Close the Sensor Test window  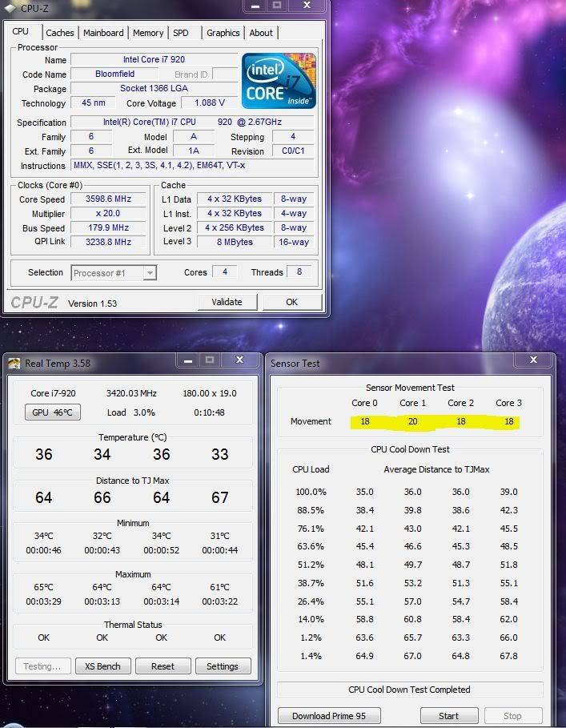(533, 360)
